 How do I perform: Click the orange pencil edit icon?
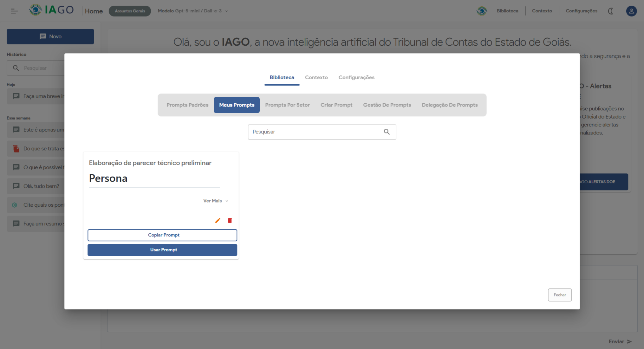218,221
